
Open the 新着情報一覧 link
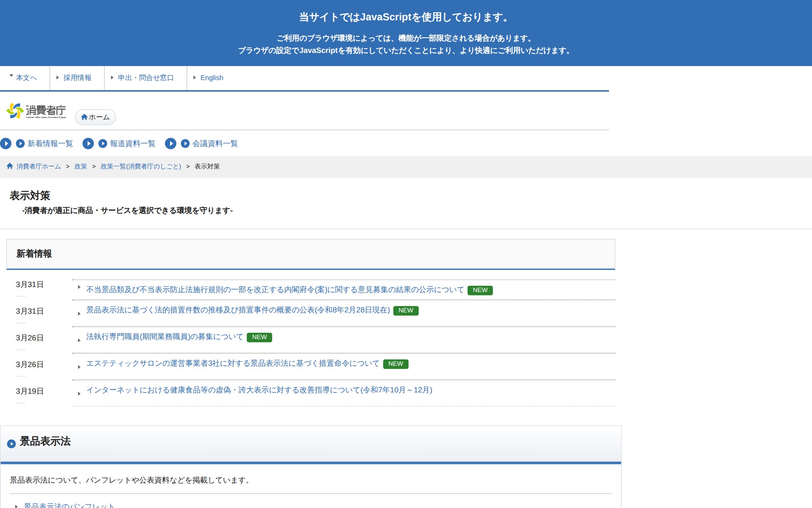click(x=50, y=144)
